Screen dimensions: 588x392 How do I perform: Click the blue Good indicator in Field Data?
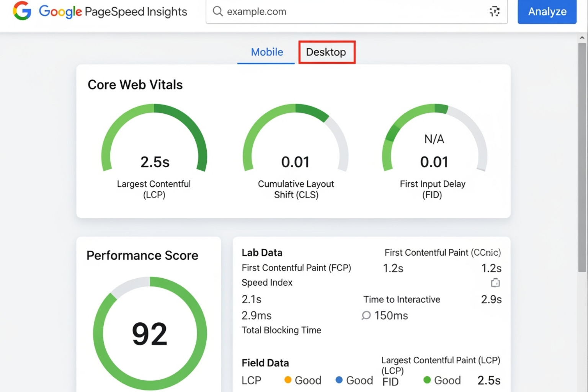click(x=339, y=380)
